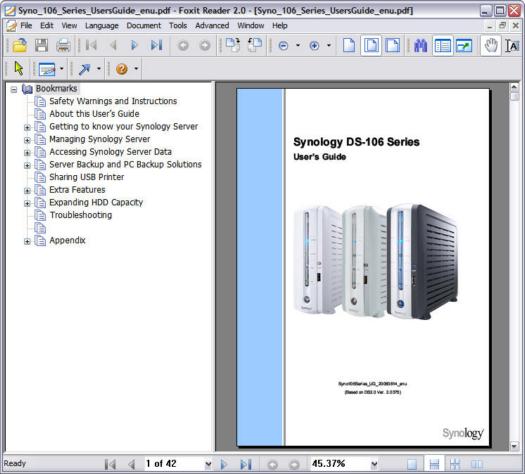
Task: Open the Edit menu
Action: click(47, 26)
